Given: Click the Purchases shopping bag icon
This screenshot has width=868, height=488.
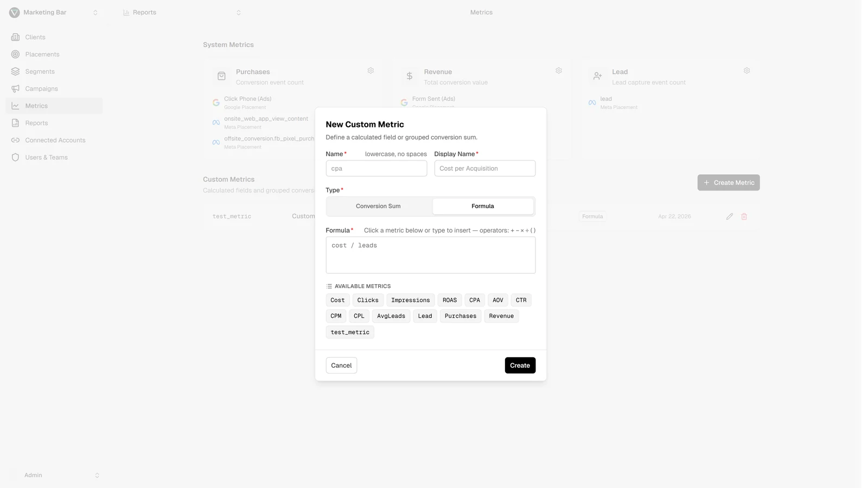Looking at the screenshot, I should click(x=221, y=76).
